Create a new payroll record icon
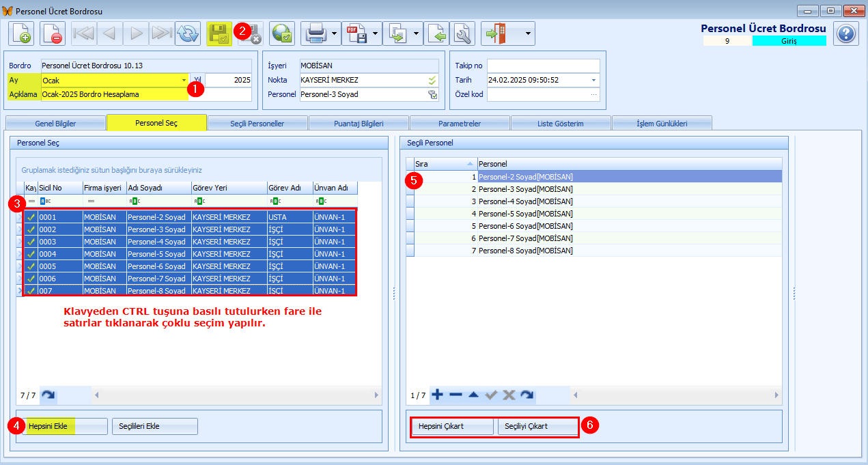This screenshot has height=465, width=868. [21, 33]
